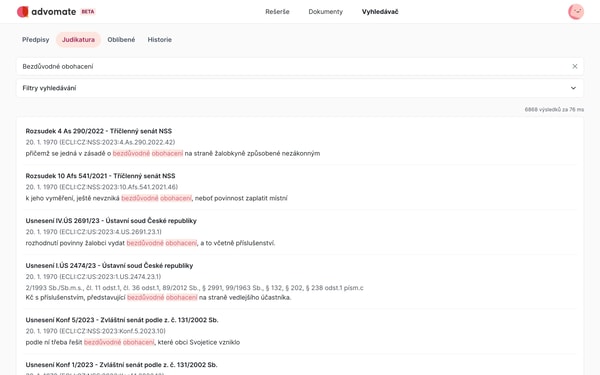The height and width of the screenshot is (375, 600).
Task: Switch to the Předpisy tab
Action: point(36,39)
